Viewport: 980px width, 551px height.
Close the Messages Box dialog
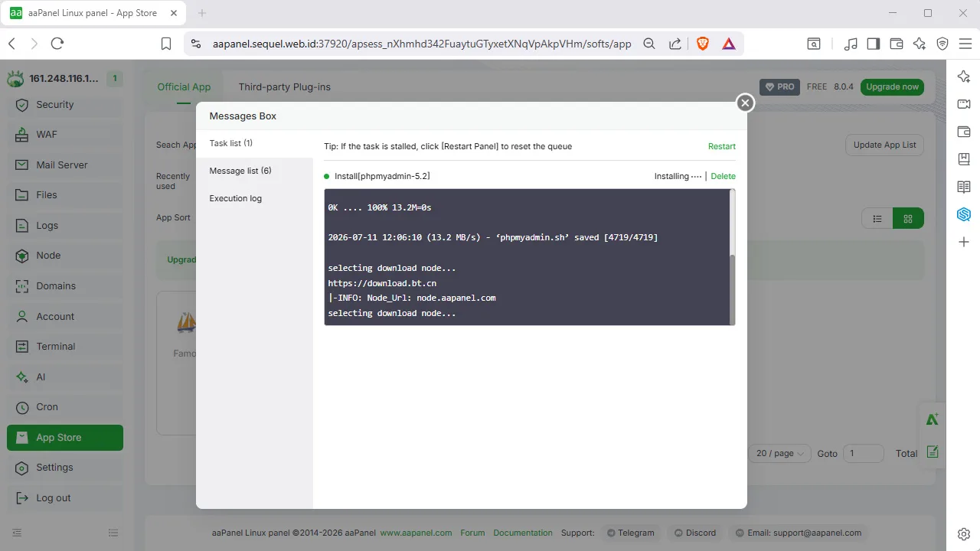[745, 103]
